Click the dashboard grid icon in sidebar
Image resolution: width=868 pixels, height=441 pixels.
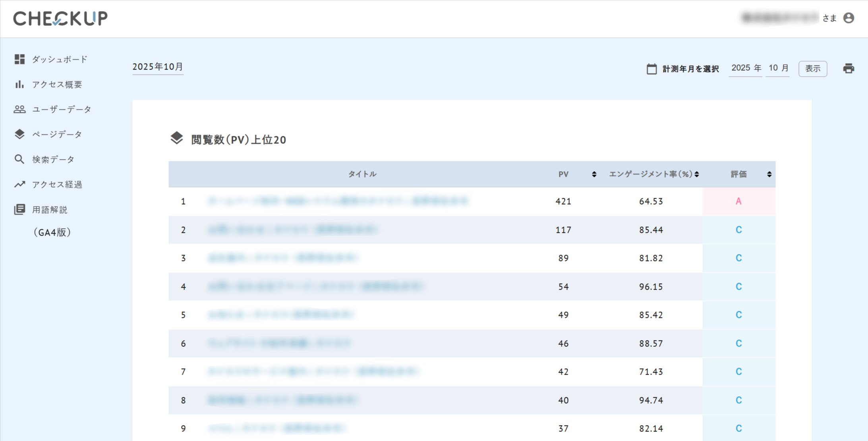pyautogui.click(x=19, y=59)
